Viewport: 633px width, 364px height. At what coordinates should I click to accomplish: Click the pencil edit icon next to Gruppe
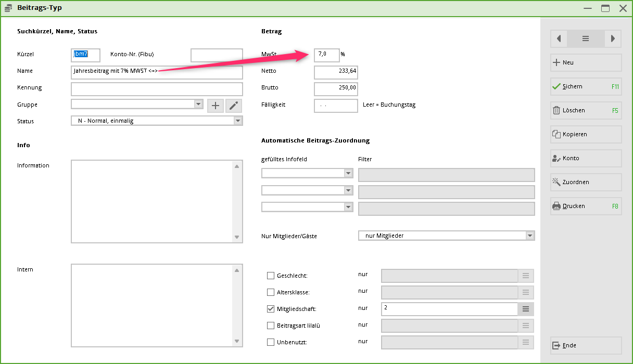click(234, 106)
